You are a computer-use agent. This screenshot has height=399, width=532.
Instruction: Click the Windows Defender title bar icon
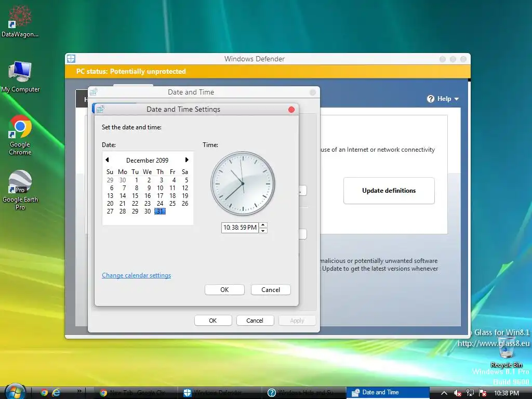(71, 59)
